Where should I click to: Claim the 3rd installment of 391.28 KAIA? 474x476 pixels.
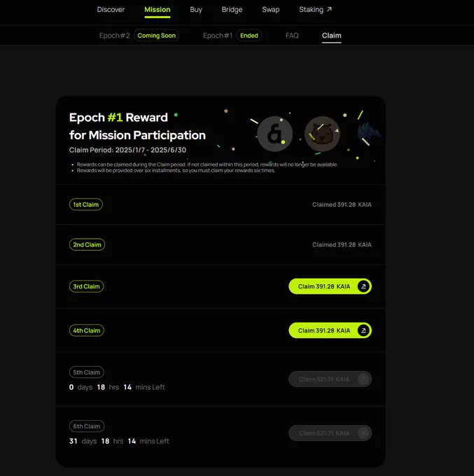click(x=330, y=286)
